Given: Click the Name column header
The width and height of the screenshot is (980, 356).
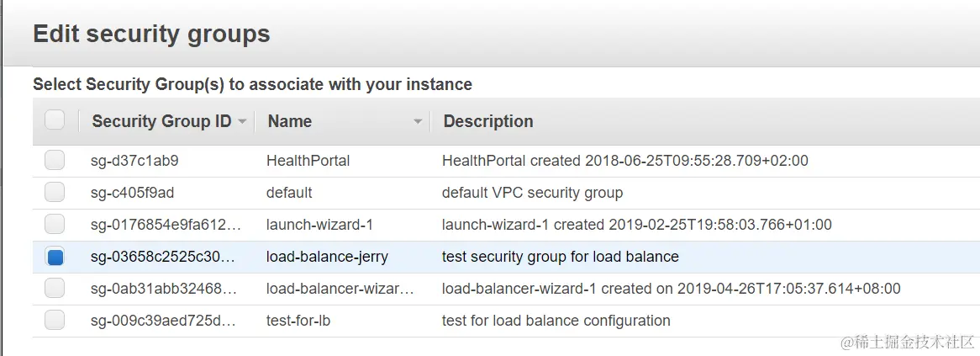Looking at the screenshot, I should point(290,121).
